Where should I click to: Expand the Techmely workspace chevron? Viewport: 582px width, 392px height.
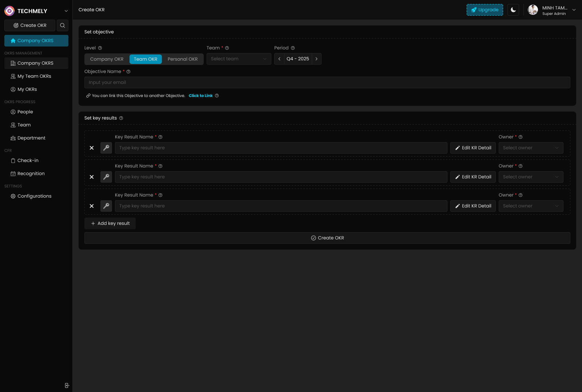coord(66,11)
